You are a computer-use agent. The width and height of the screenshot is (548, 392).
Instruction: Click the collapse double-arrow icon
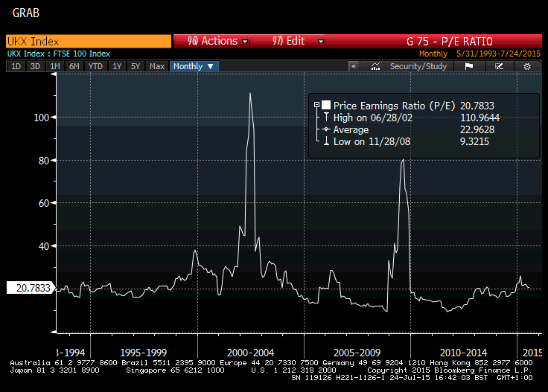click(354, 66)
